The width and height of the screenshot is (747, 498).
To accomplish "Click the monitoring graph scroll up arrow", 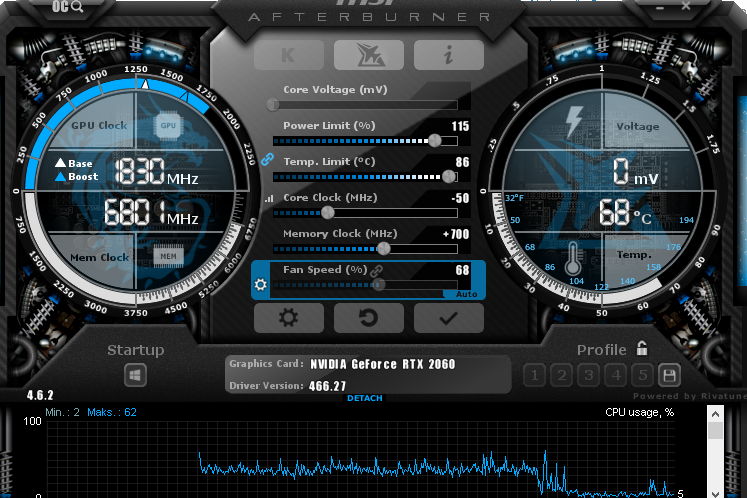I will (x=715, y=414).
